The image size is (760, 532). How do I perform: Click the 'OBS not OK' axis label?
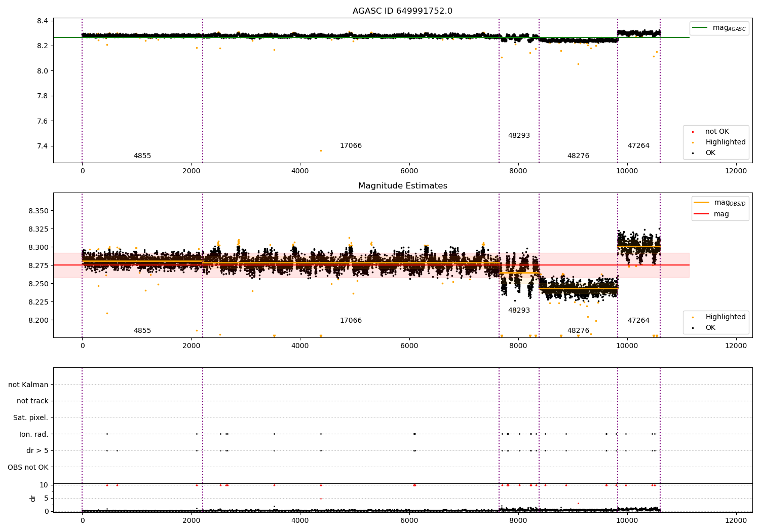coord(28,467)
